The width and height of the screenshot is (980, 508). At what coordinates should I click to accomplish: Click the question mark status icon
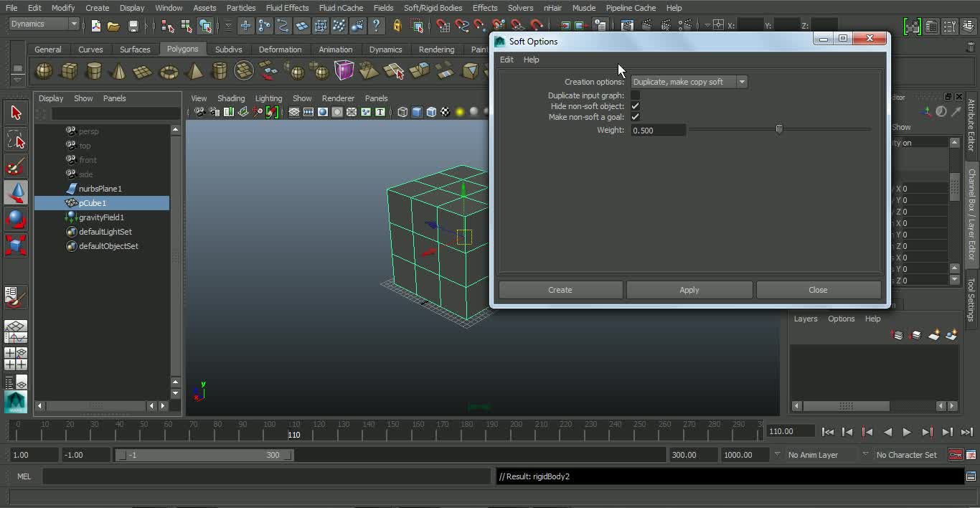pos(376,26)
